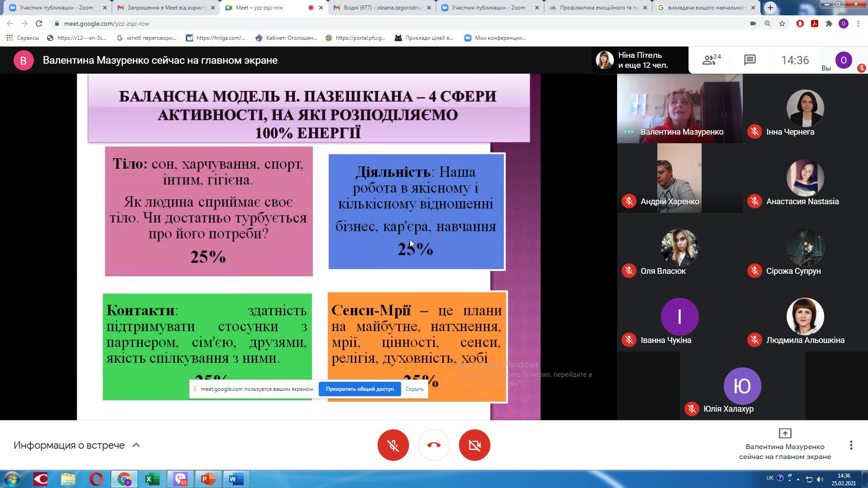Click the Скрыть link in sharing bar

coord(415,389)
